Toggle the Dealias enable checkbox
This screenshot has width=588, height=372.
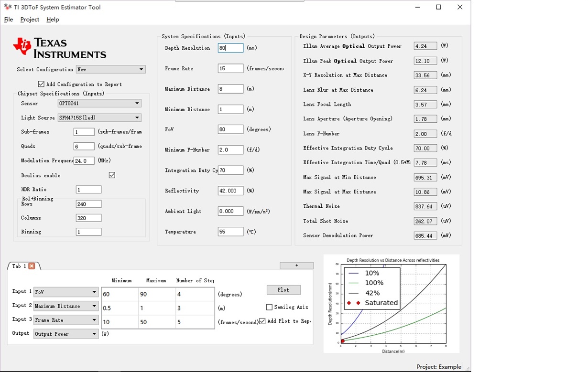[x=112, y=175]
